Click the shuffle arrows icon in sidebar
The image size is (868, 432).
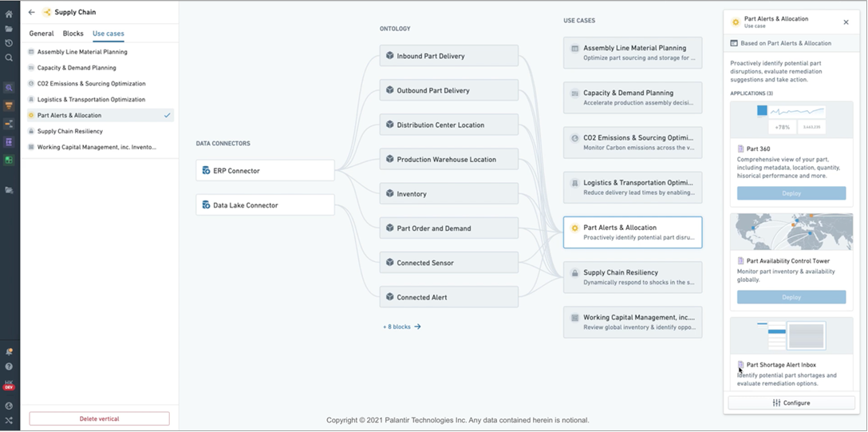point(9,420)
